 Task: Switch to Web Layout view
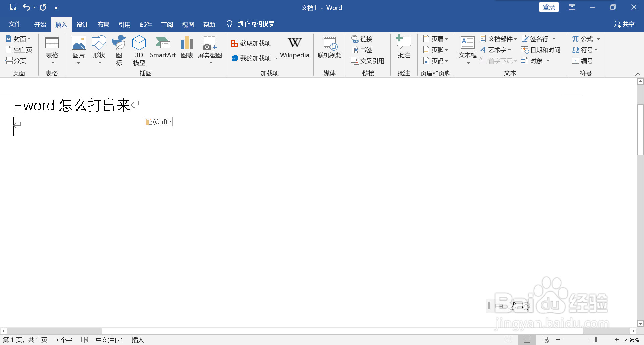545,340
